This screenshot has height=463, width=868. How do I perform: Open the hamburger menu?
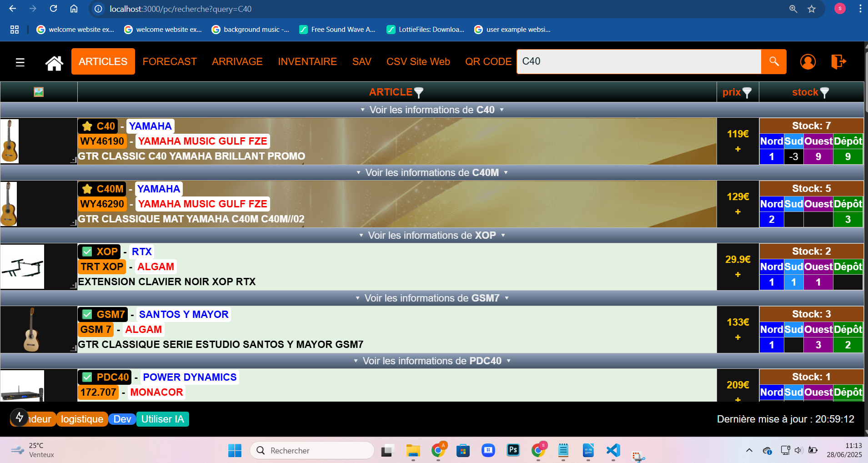(x=20, y=62)
